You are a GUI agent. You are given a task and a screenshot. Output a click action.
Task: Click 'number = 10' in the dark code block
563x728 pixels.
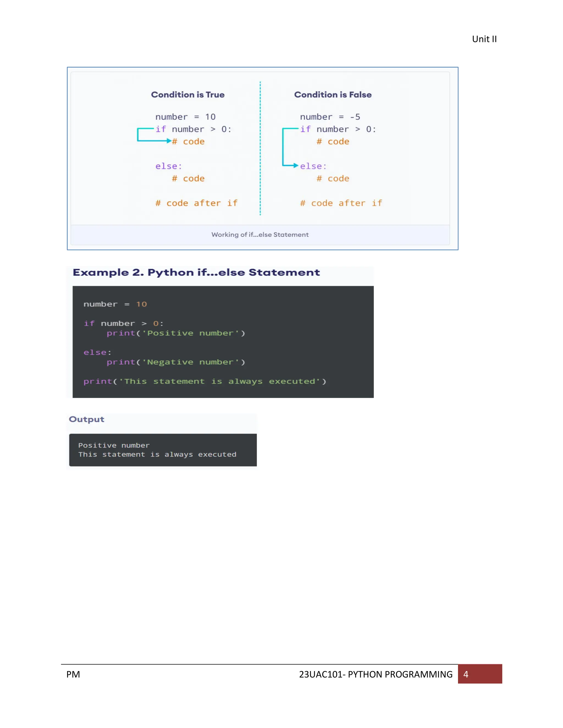coord(115,304)
